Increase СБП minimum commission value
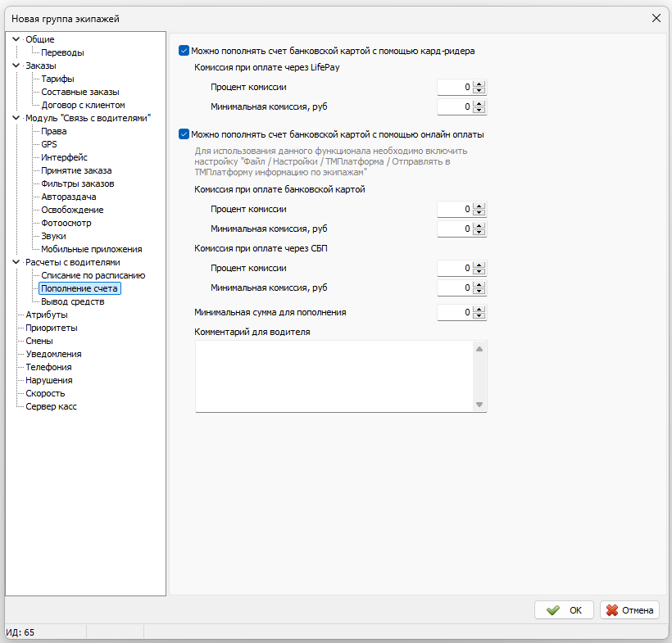Image resolution: width=672 pixels, height=643 pixels. (479, 285)
